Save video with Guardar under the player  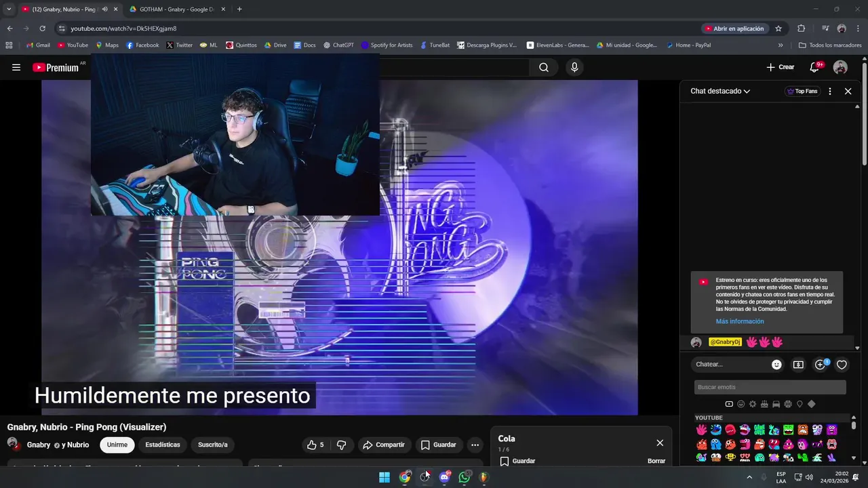click(439, 445)
